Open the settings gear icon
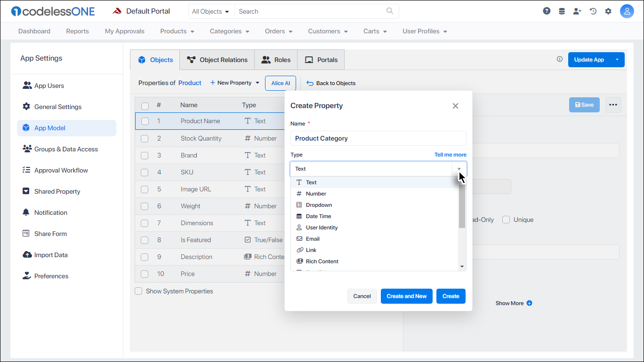Viewport: 644px width, 362px height. tap(608, 10)
